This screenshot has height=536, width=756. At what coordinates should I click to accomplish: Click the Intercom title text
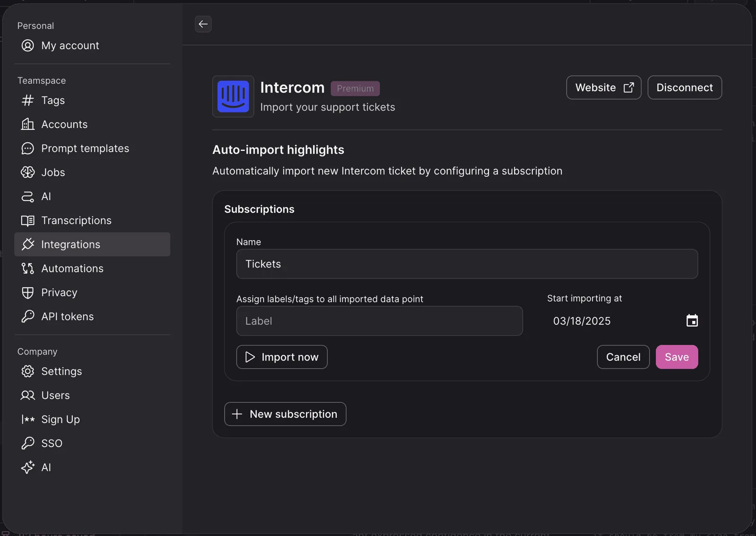[x=292, y=87]
